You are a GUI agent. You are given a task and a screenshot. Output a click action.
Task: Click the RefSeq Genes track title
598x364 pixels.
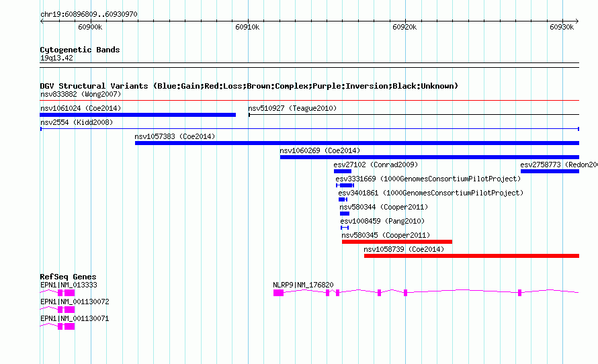point(69,277)
